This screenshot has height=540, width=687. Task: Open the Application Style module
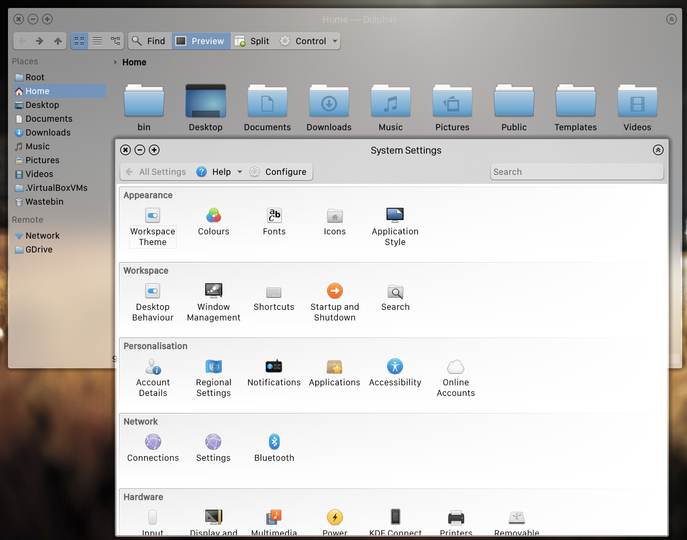[395, 227]
